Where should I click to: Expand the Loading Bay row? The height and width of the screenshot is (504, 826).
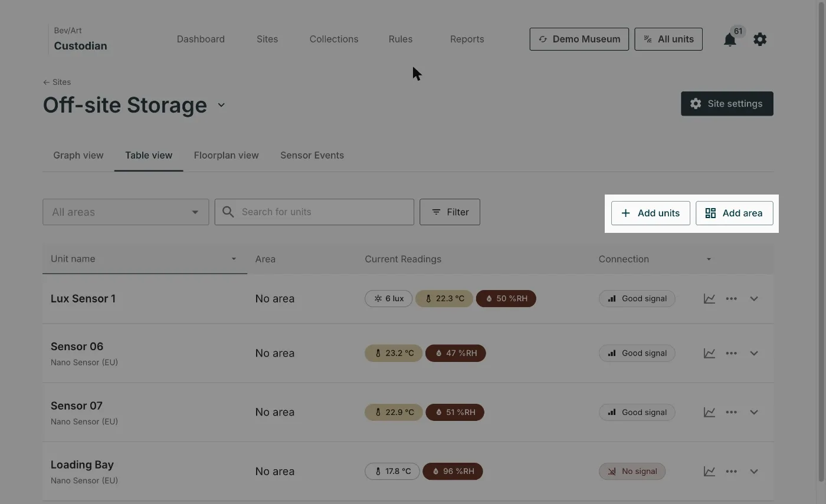(x=754, y=472)
